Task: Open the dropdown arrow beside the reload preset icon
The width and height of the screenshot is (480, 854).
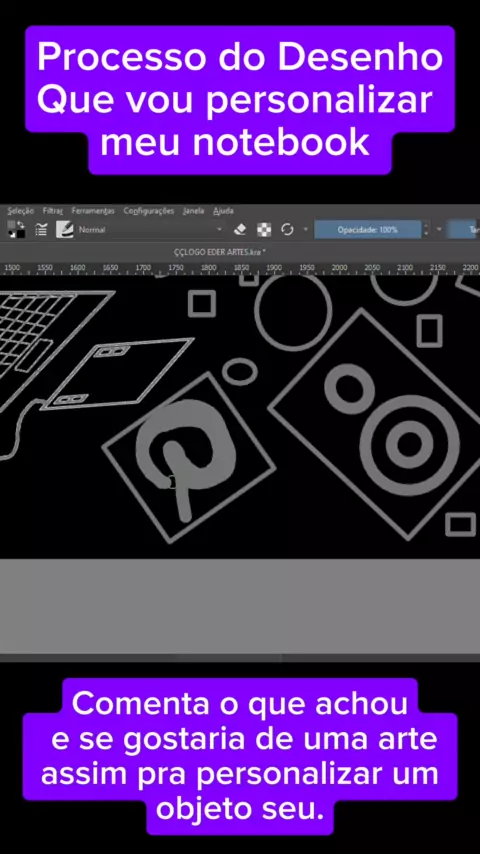Action: pos(305,229)
